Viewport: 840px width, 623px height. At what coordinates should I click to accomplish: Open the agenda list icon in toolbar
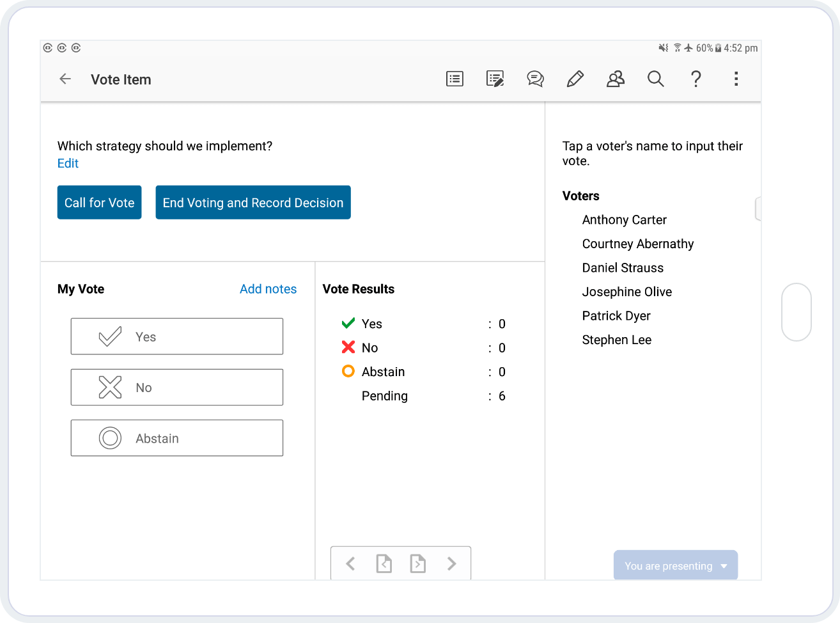pyautogui.click(x=455, y=79)
